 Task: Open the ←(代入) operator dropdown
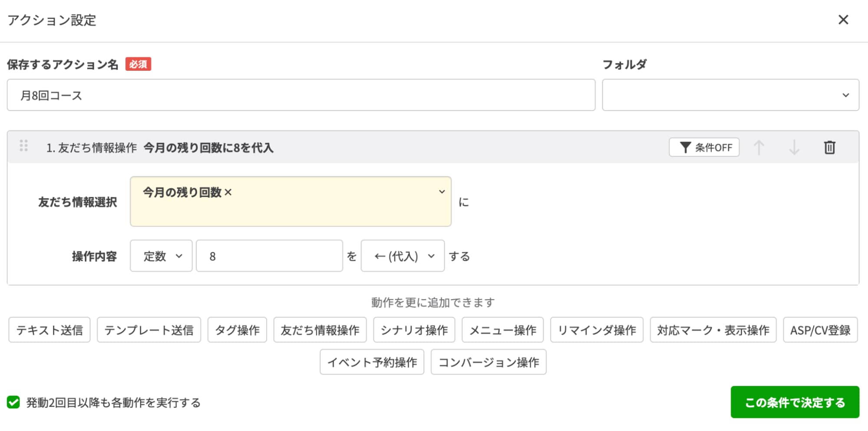point(402,256)
